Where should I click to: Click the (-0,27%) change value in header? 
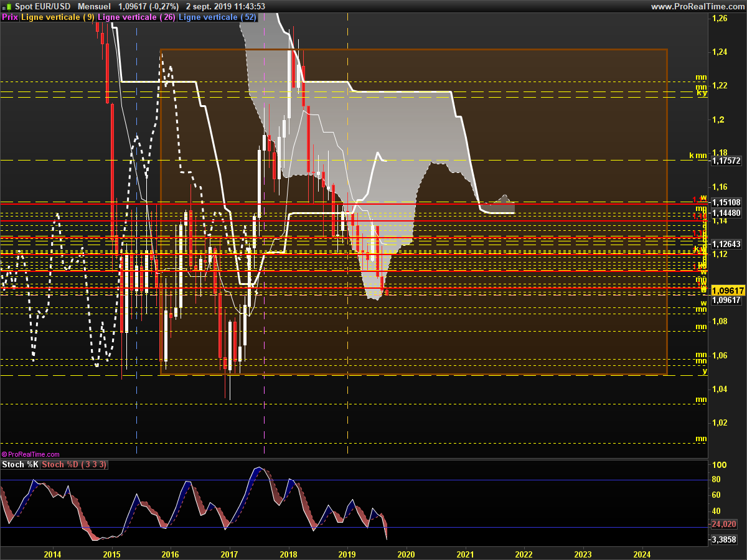(164, 6)
